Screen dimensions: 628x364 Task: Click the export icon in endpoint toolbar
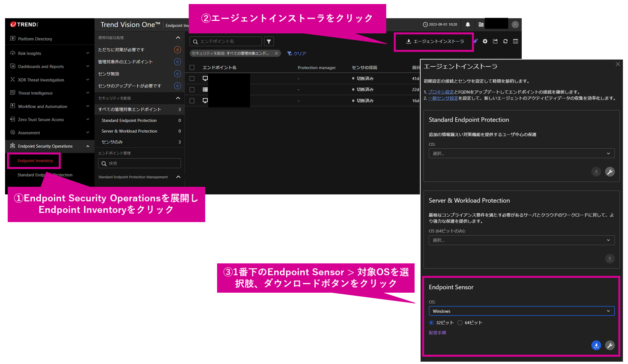[x=495, y=41]
